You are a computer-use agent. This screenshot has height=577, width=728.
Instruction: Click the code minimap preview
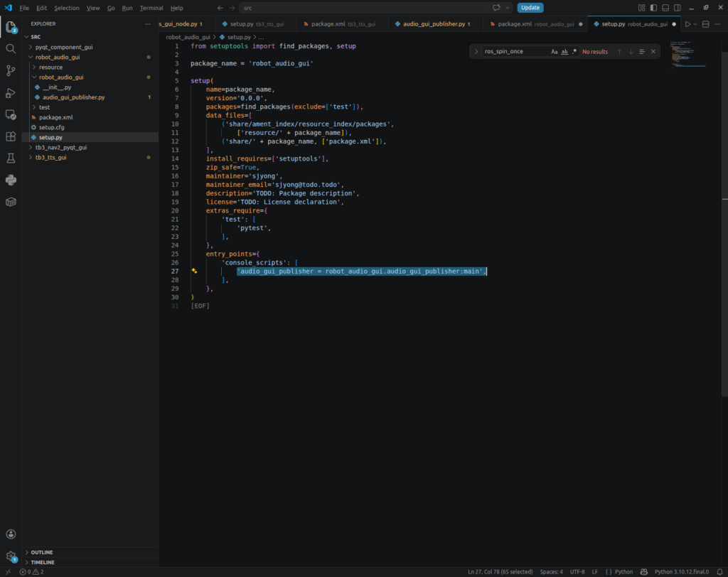tap(688, 55)
